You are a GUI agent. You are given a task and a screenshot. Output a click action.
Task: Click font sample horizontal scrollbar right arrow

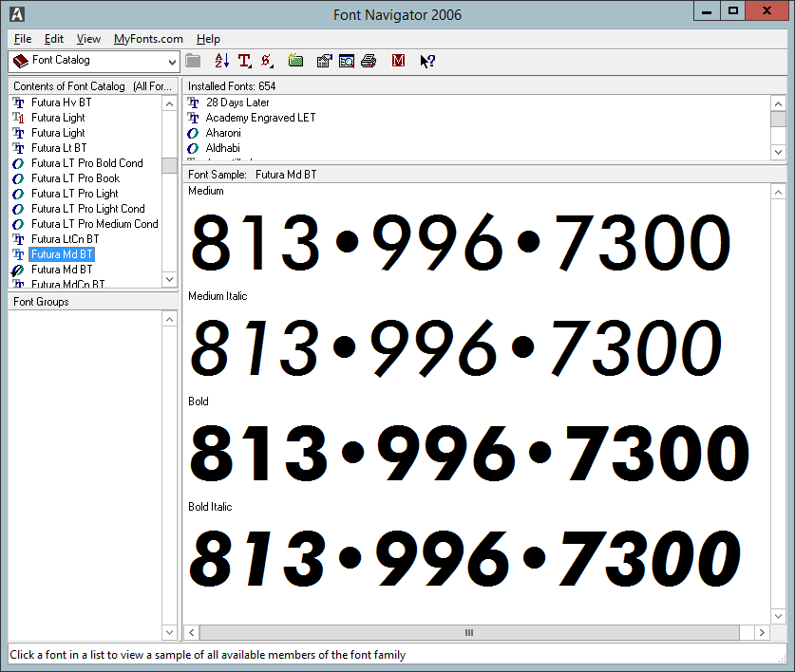pos(762,632)
